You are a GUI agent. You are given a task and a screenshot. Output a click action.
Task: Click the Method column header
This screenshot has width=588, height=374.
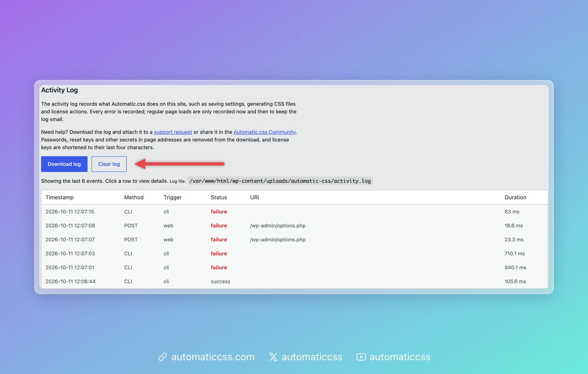click(134, 197)
